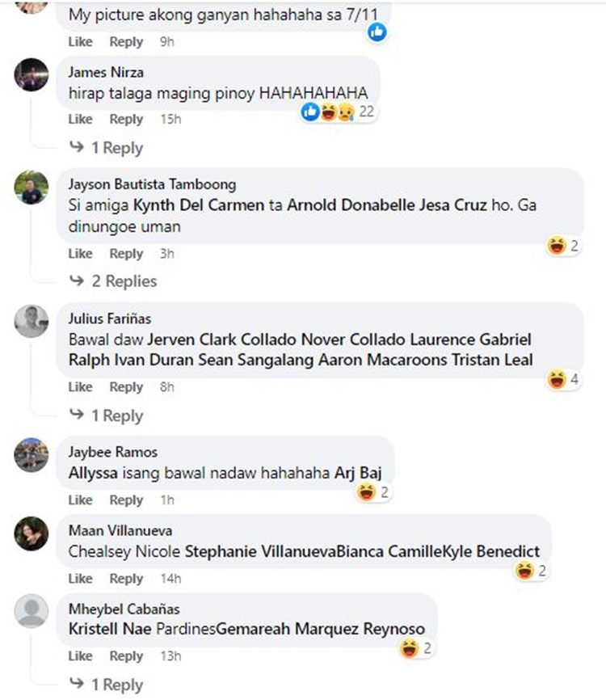Expand the 1 Reply under Julius Fariñas
Image resolution: width=606 pixels, height=700 pixels.
click(x=107, y=415)
